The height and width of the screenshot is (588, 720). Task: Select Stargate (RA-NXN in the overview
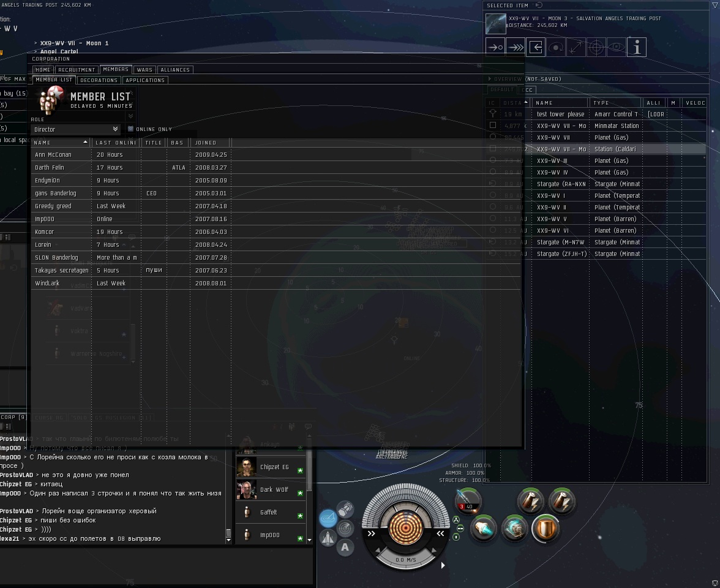[596, 184]
